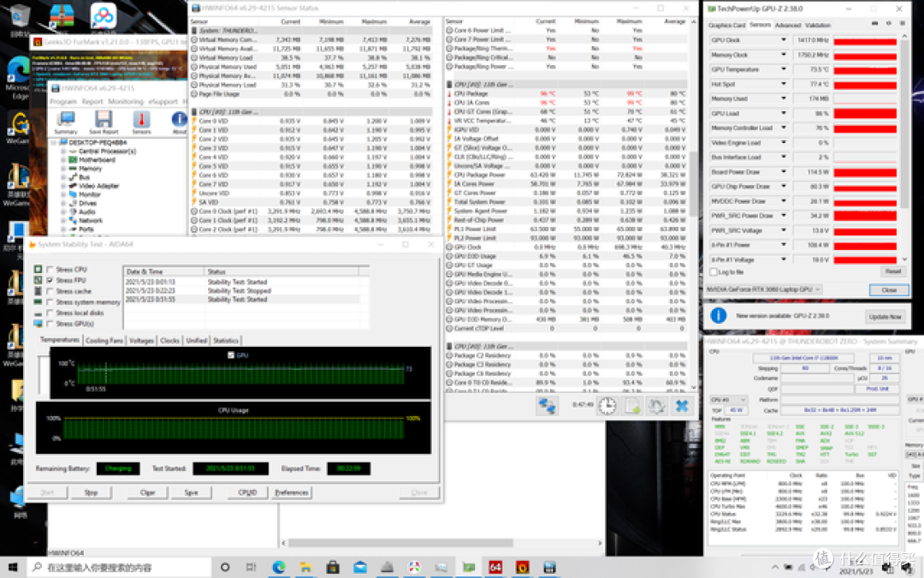This screenshot has width=924, height=578.
Task: Click the Preferences button in AIDA64
Action: coord(292,492)
